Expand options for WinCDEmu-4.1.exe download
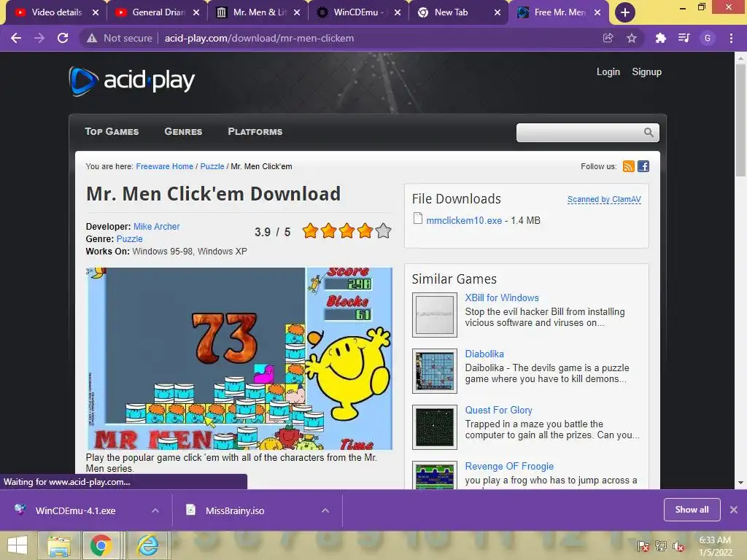 click(155, 510)
